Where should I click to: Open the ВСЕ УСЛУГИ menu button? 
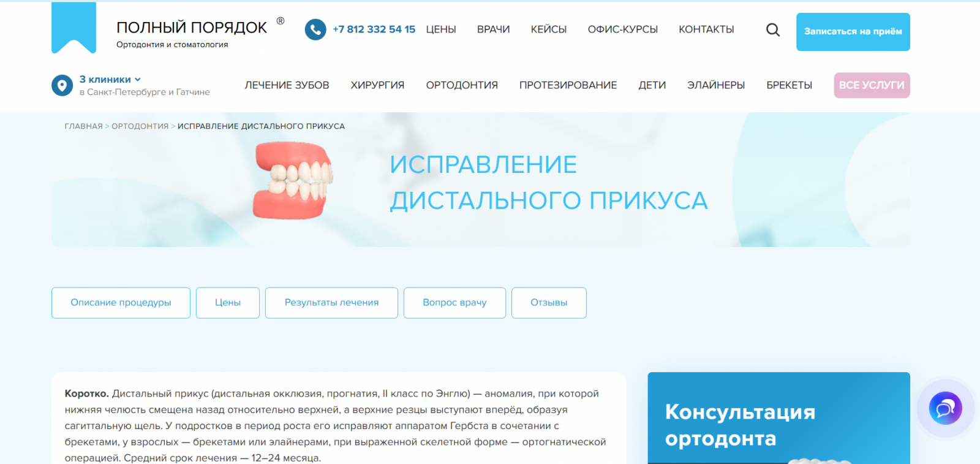872,85
